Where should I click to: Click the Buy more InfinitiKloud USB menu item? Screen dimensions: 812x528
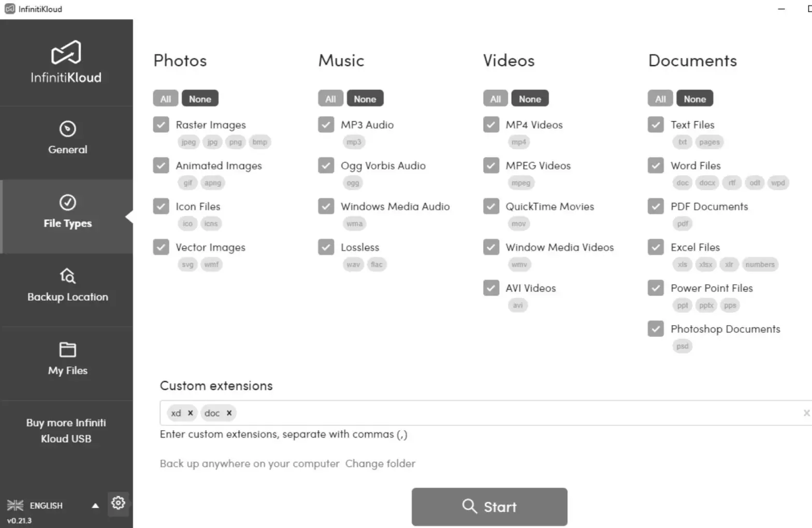[x=66, y=431]
